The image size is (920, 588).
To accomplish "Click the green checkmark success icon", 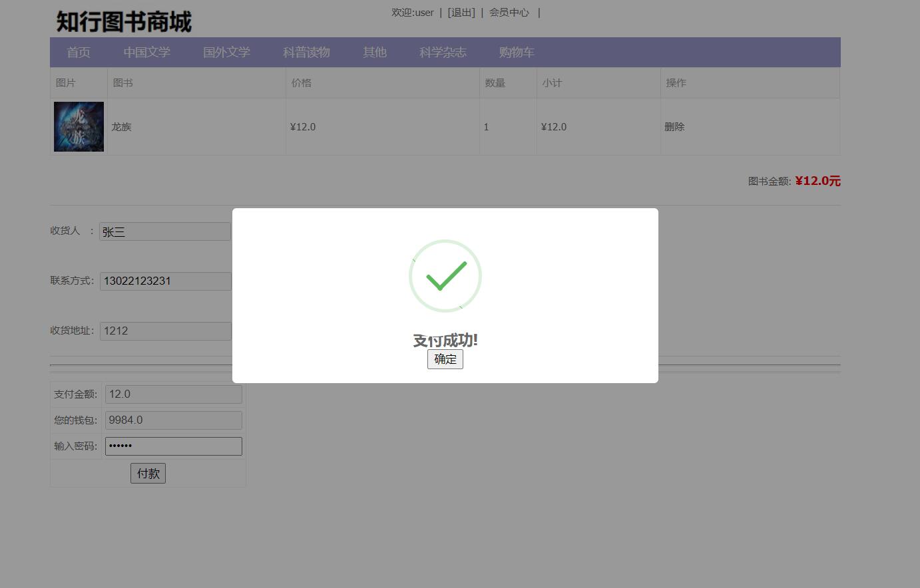I will (445, 275).
